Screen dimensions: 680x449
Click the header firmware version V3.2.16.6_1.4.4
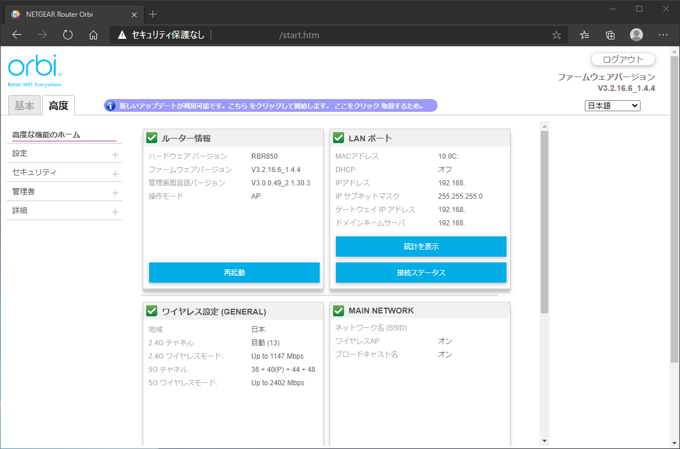pyautogui.click(x=626, y=88)
